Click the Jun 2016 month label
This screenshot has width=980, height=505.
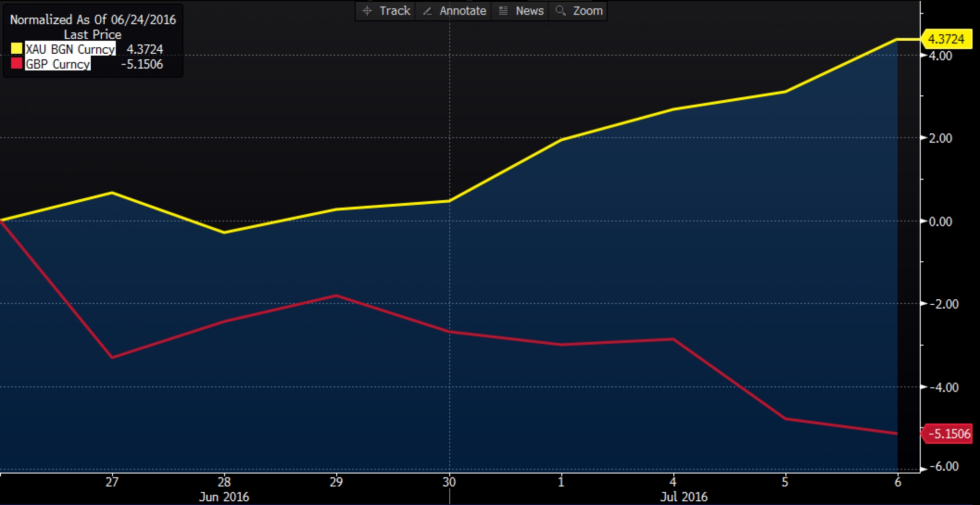click(224, 497)
